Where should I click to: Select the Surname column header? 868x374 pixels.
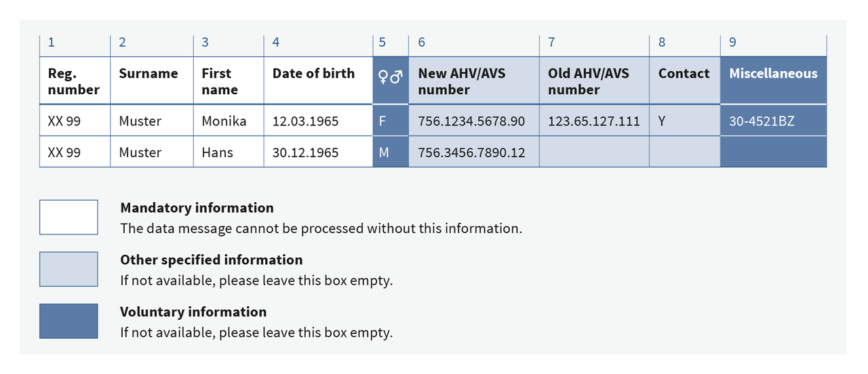click(149, 74)
